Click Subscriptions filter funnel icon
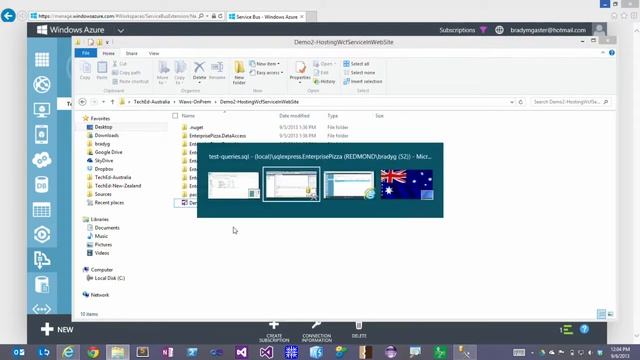The image size is (640, 360). click(483, 30)
